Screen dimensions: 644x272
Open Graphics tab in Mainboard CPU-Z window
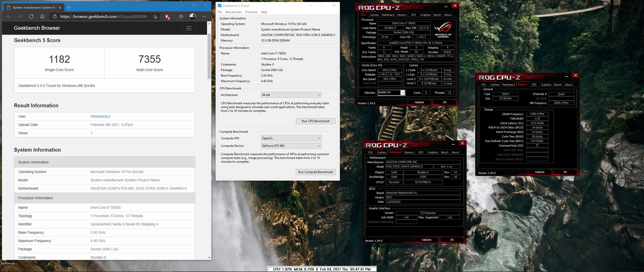pos(433,152)
